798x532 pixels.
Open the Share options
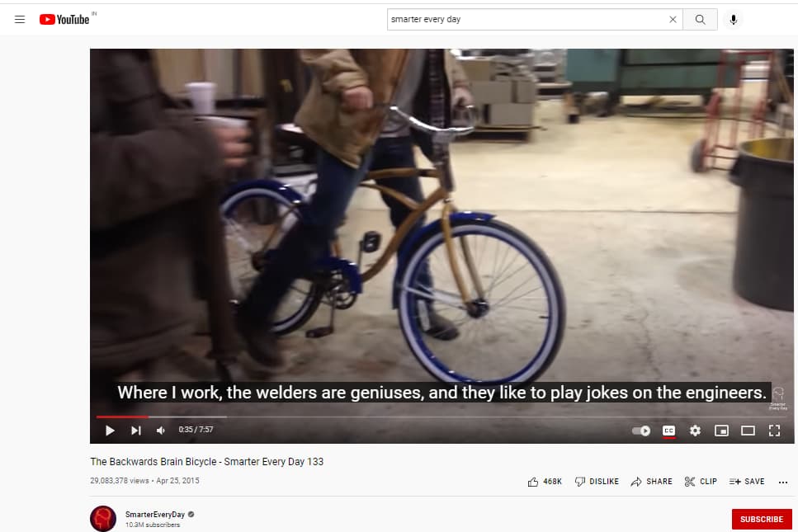(651, 481)
